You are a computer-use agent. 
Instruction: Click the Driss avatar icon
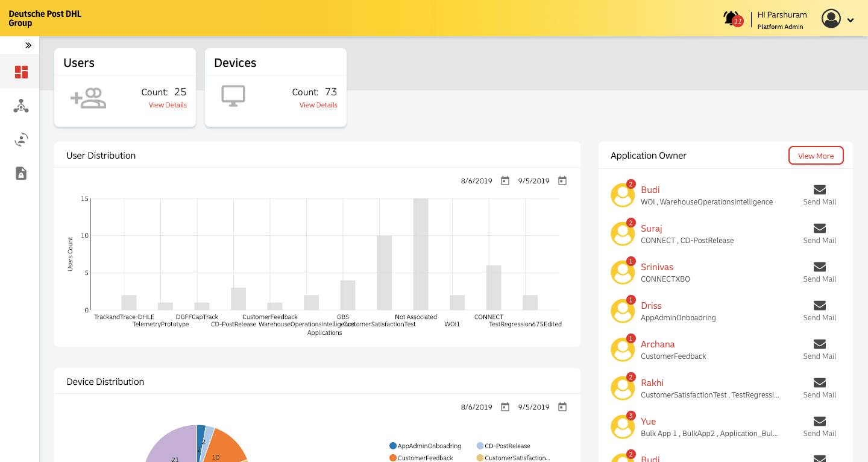(x=623, y=311)
